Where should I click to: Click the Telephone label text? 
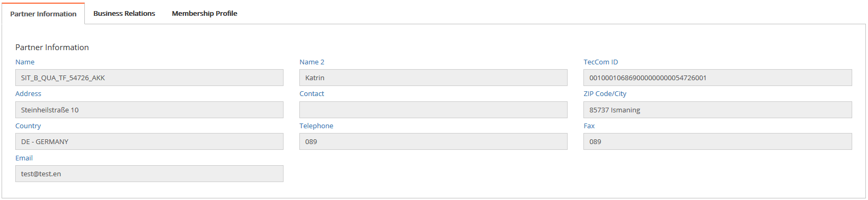(316, 126)
